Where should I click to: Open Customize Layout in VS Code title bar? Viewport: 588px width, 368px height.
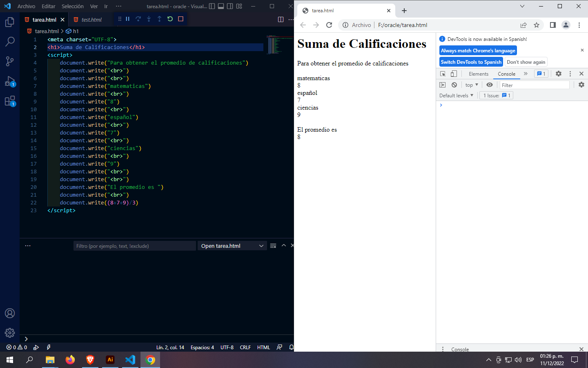coord(239,6)
